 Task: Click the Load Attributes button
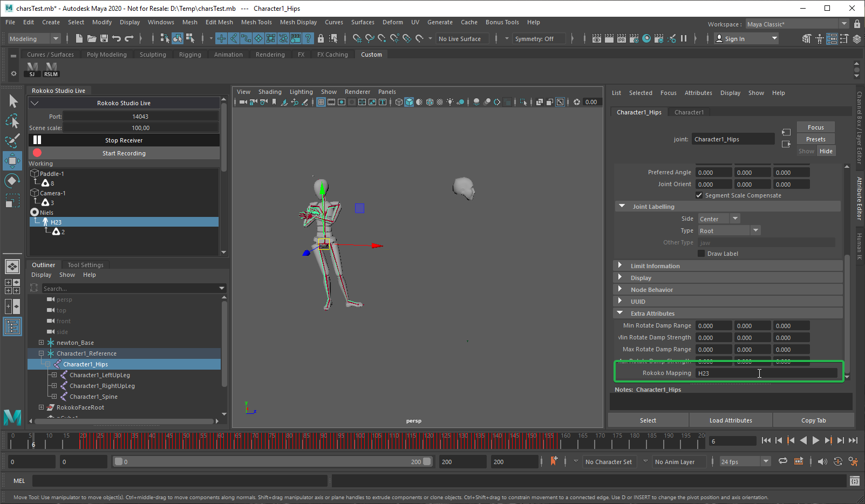pyautogui.click(x=731, y=420)
